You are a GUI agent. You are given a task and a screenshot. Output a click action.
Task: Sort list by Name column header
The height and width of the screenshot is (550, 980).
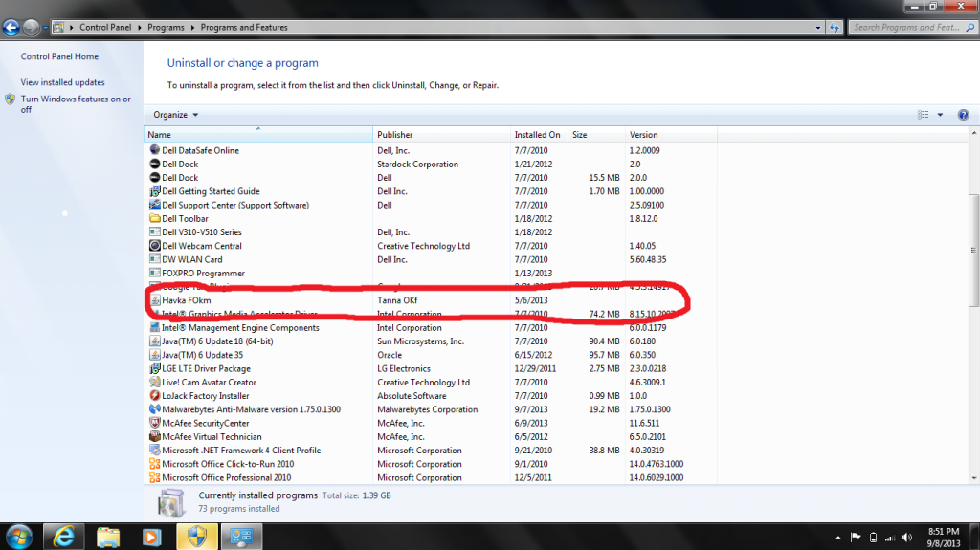tap(258, 134)
